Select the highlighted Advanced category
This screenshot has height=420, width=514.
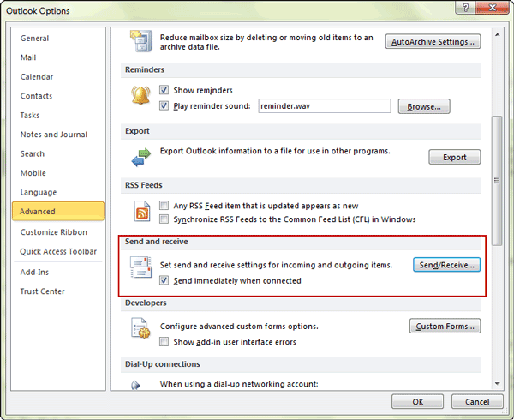58,212
